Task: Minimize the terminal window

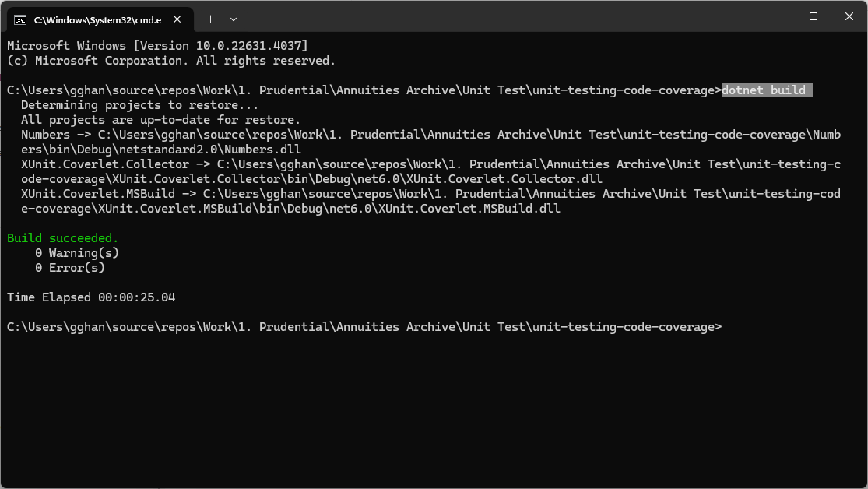Action: (x=777, y=16)
